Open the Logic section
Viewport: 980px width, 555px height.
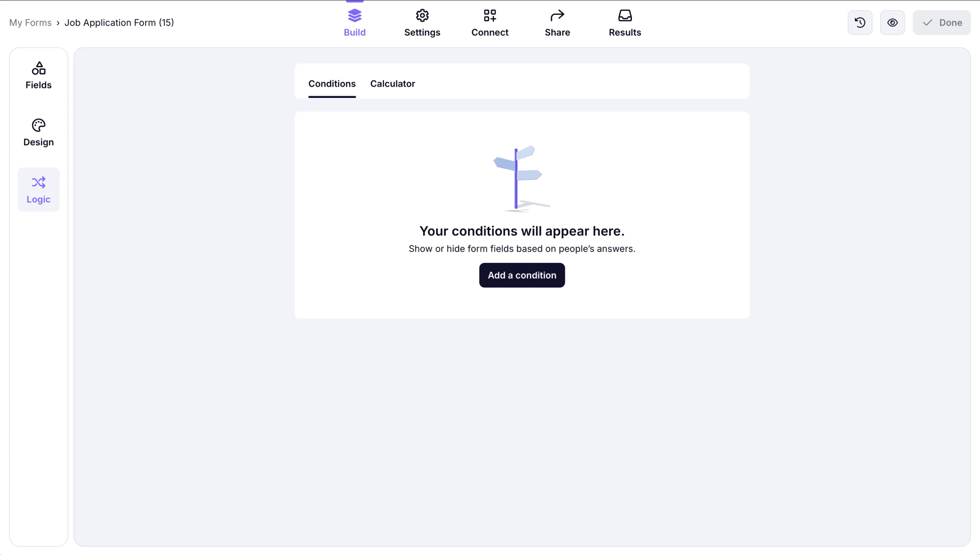coord(38,189)
